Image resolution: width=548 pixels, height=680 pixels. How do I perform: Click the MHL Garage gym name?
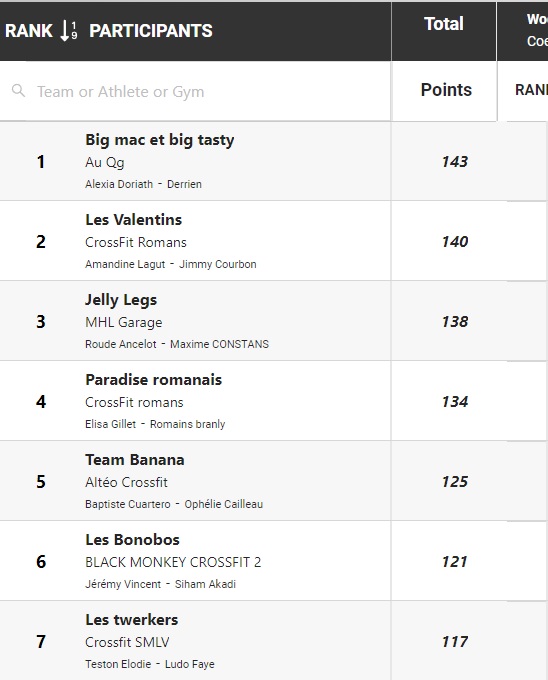coord(124,323)
